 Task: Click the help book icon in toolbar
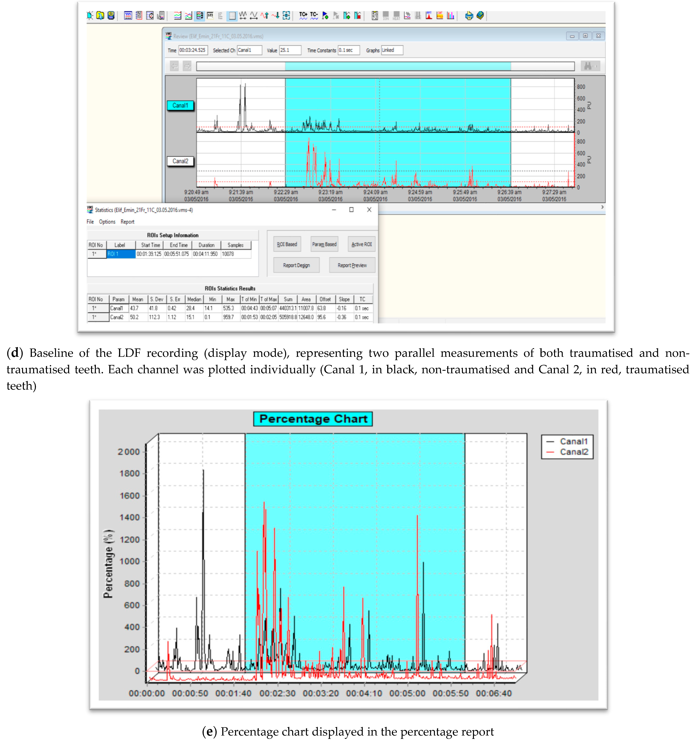pos(480,15)
